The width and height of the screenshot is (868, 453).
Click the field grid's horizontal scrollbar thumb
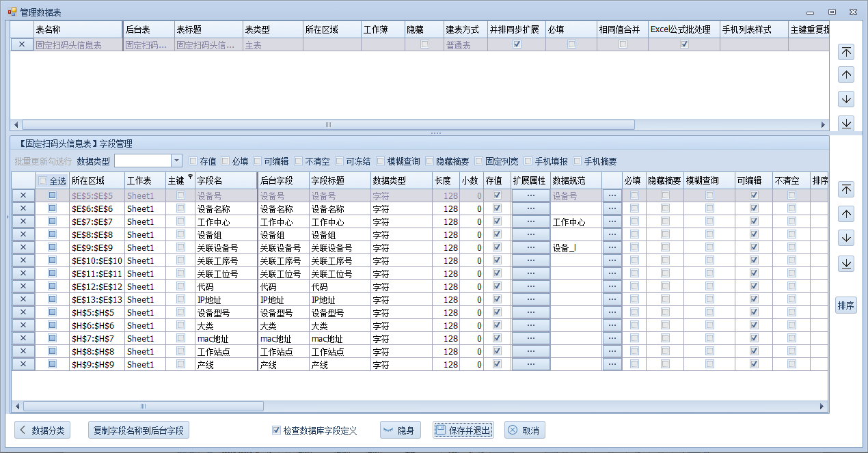pyautogui.click(x=144, y=406)
